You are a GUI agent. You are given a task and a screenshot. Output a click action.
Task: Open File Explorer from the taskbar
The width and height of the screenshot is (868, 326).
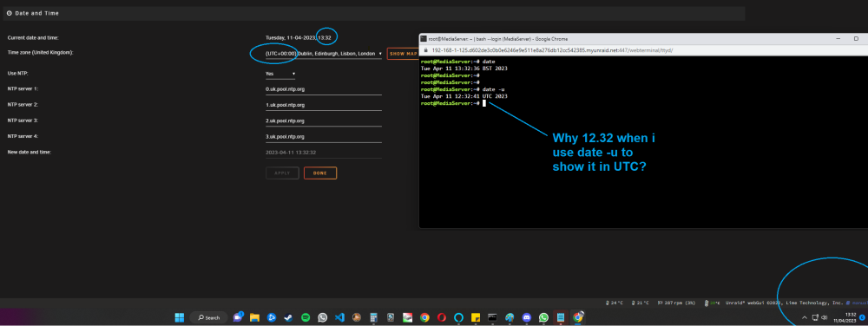[x=254, y=317]
